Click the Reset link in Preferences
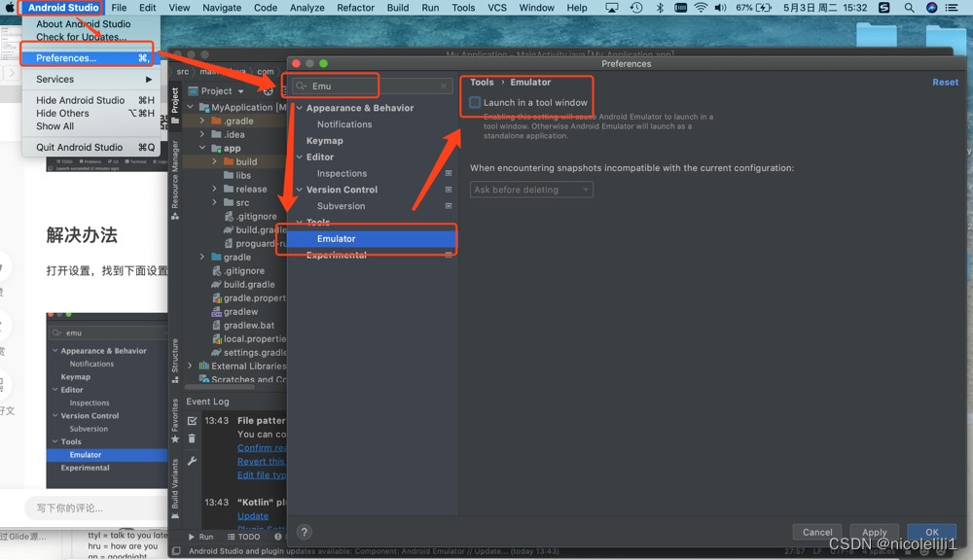 click(945, 82)
